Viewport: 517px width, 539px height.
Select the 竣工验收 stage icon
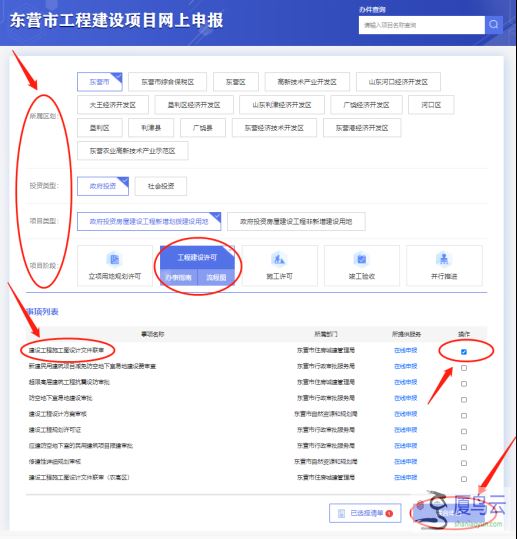click(361, 259)
